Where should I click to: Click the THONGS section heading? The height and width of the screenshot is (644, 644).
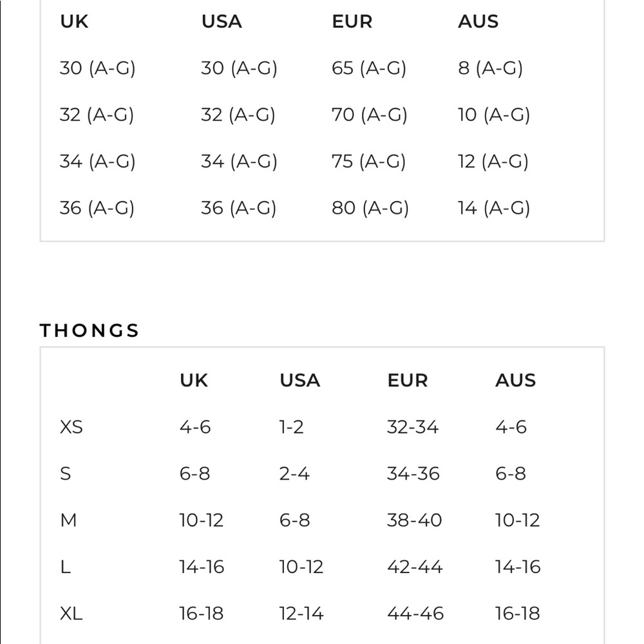pos(89,330)
